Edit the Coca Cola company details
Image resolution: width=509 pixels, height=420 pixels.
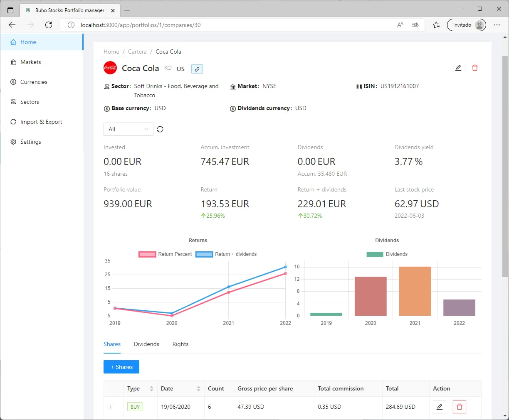(x=458, y=68)
